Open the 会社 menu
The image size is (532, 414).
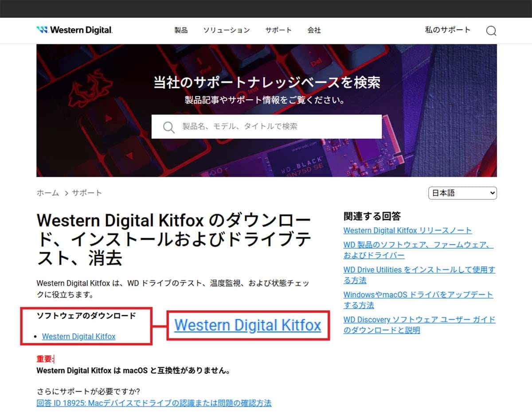tap(314, 30)
